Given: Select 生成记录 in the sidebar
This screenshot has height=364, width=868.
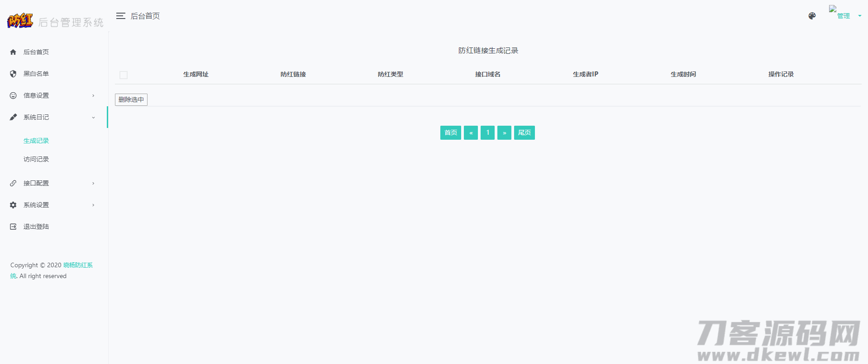Looking at the screenshot, I should click(x=36, y=141).
